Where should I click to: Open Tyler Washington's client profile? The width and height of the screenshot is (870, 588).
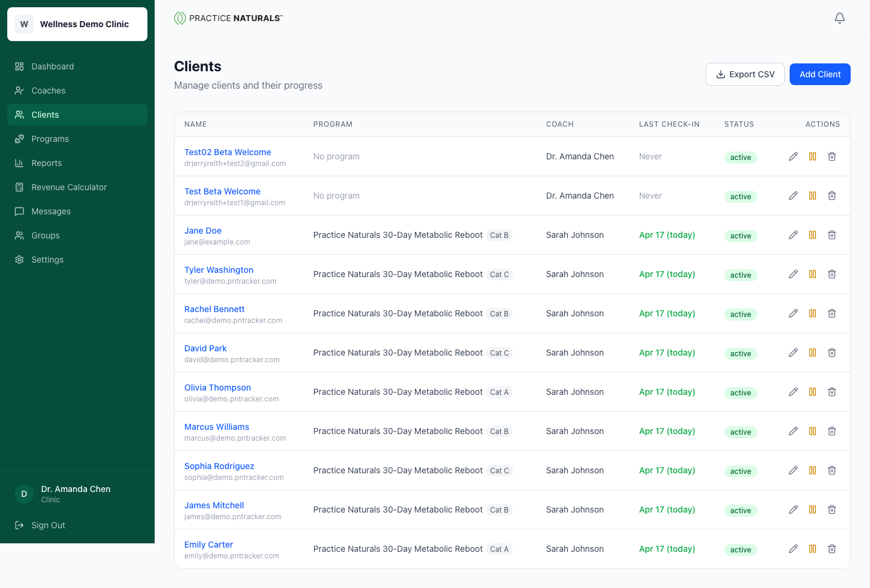[219, 270]
